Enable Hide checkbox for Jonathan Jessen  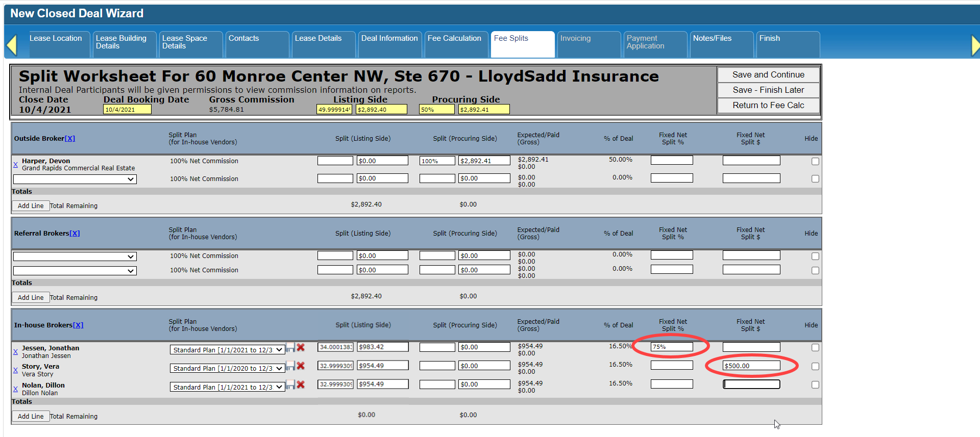click(x=815, y=347)
